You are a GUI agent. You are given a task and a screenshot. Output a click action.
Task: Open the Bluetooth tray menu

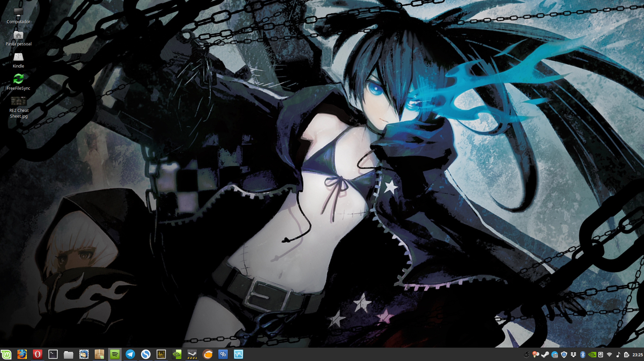click(x=583, y=355)
